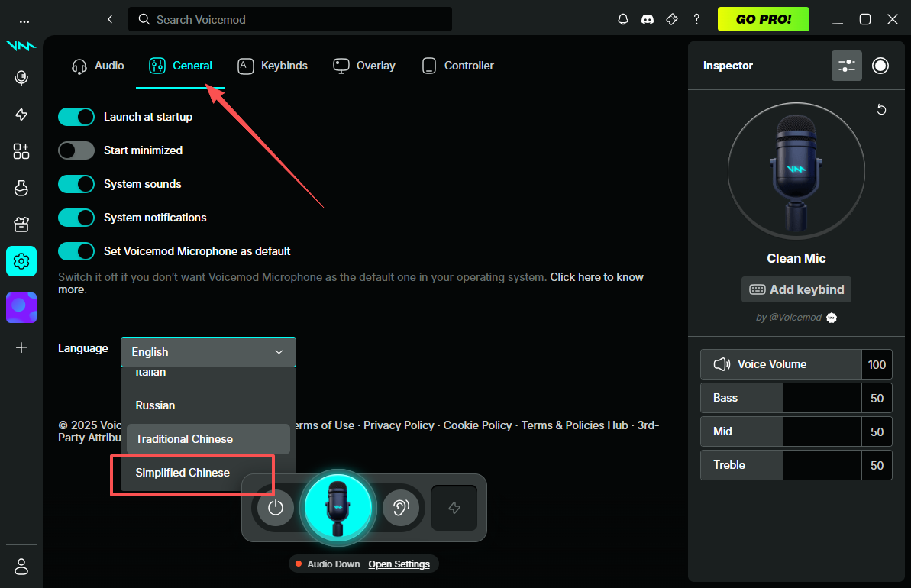Click the by @Voicemod author text
Image resolution: width=911 pixels, height=588 pixels.
788,318
